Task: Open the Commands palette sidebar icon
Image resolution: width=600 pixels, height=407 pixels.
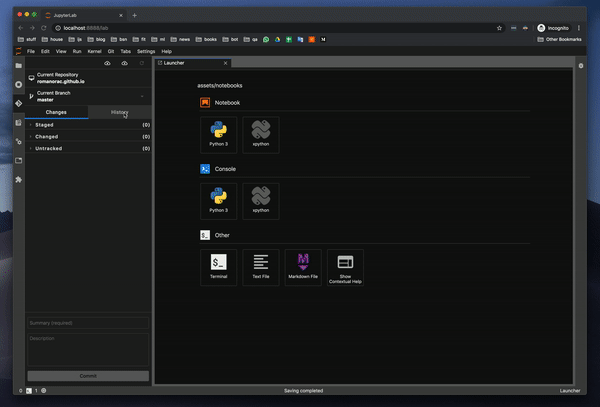Action: tap(18, 122)
